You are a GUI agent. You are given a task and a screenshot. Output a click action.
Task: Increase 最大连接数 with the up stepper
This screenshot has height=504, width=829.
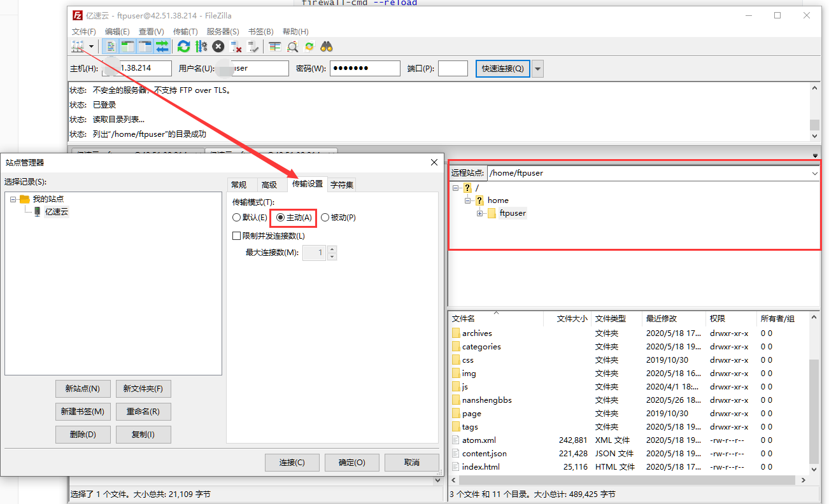pos(332,249)
